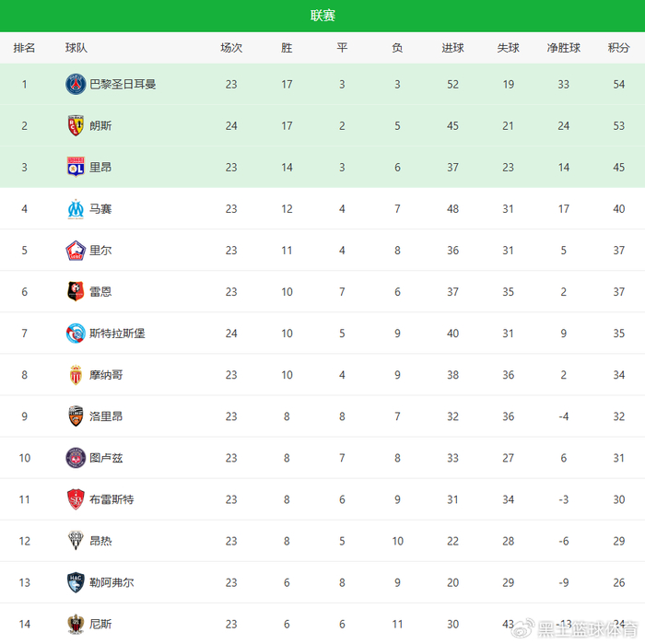Open the 勒阿弗尔 team name link
The height and width of the screenshot is (644, 645).
111,582
